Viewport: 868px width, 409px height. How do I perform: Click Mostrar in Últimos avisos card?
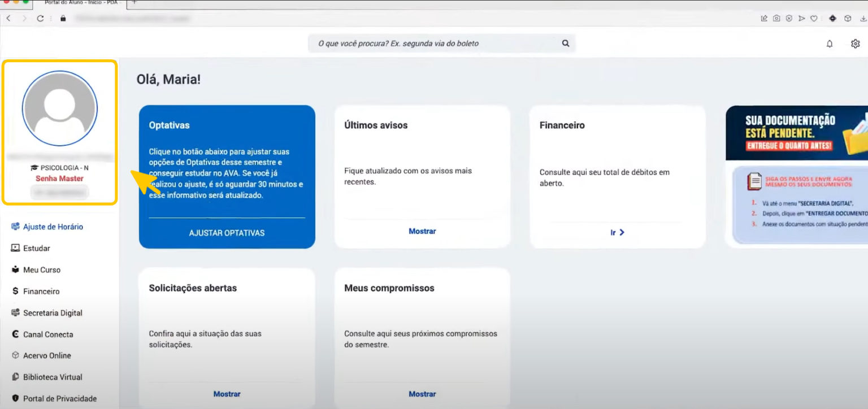coord(422,231)
